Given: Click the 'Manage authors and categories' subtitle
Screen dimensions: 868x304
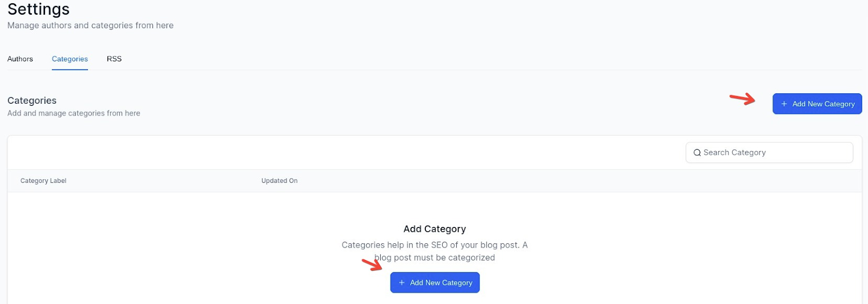Looking at the screenshot, I should [91, 26].
